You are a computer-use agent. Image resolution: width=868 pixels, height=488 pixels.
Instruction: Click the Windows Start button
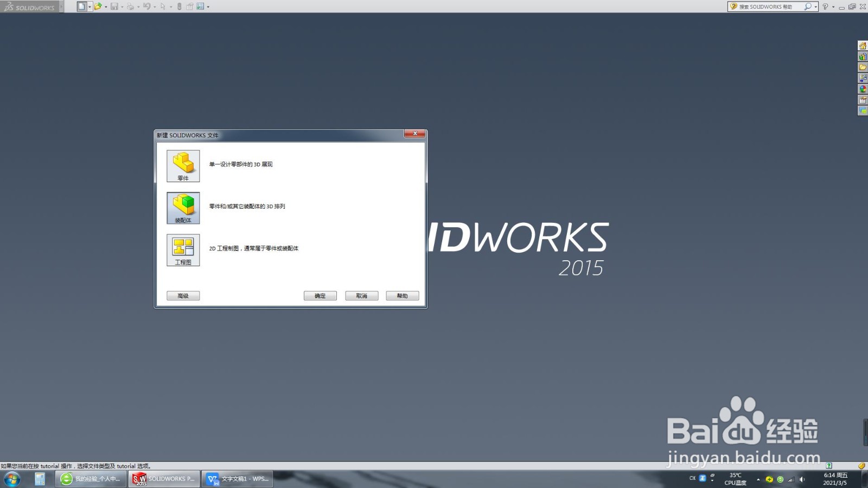coord(12,479)
